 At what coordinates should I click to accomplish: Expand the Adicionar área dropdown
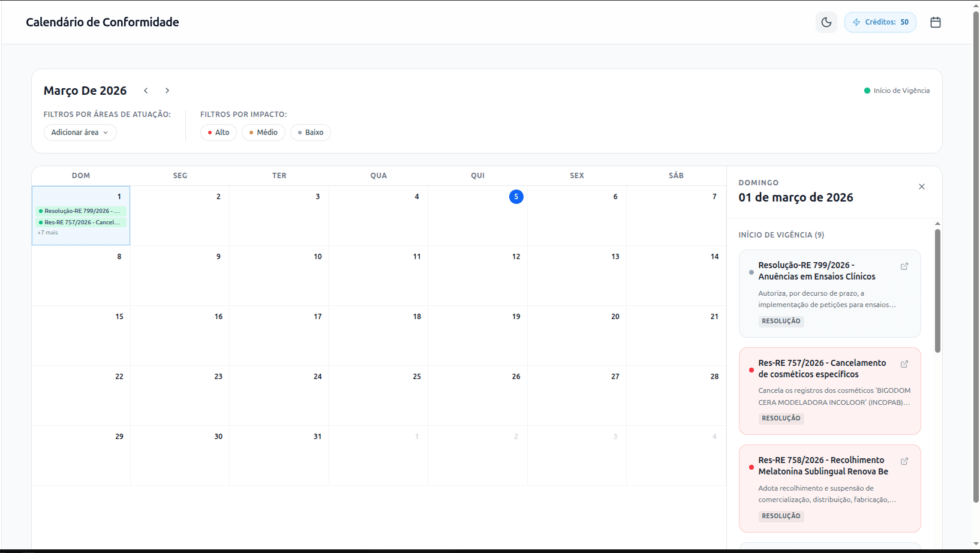(x=80, y=133)
